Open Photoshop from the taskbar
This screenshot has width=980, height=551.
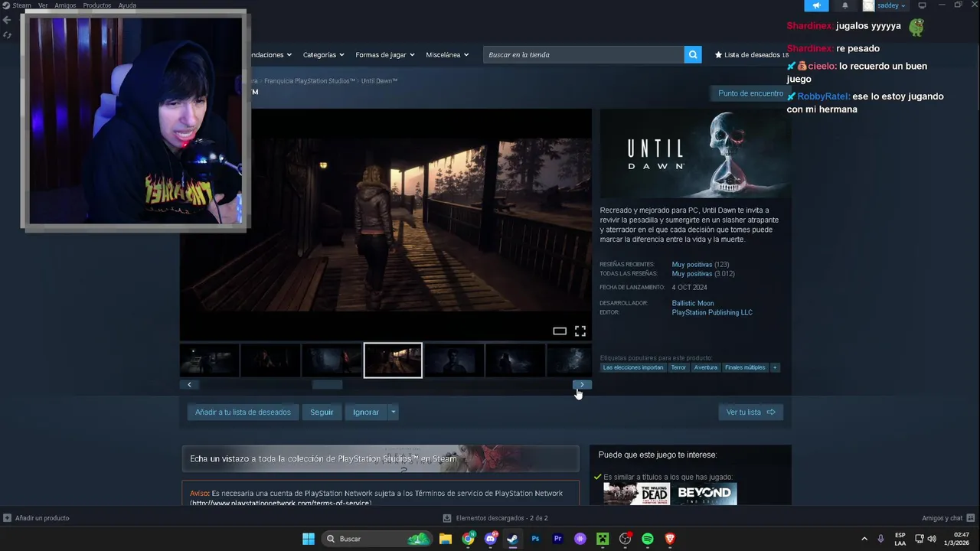535,539
